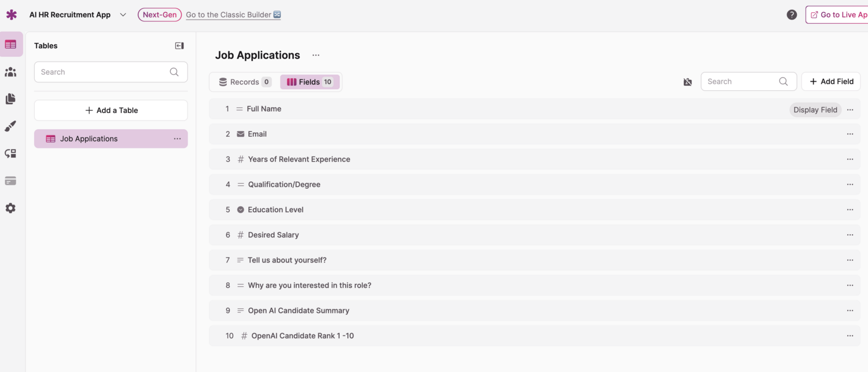Select the Fields tab
This screenshot has height=372, width=868.
[310, 82]
